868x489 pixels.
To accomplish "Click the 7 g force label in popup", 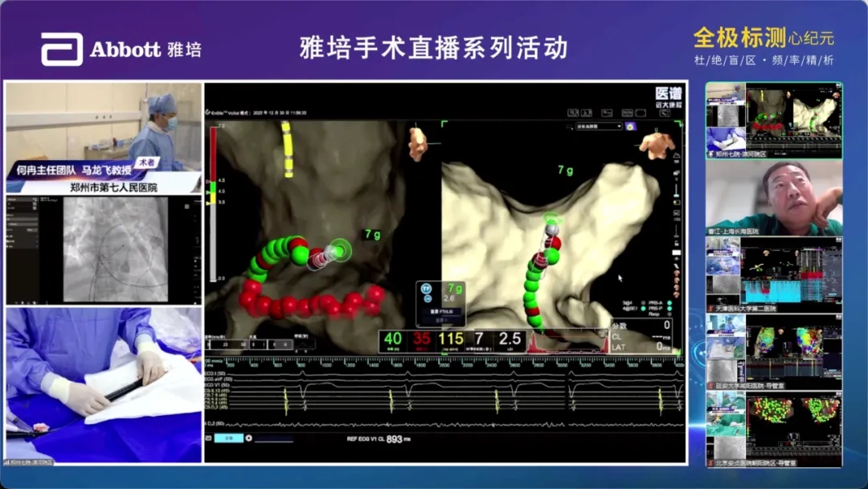I will pyautogui.click(x=455, y=288).
